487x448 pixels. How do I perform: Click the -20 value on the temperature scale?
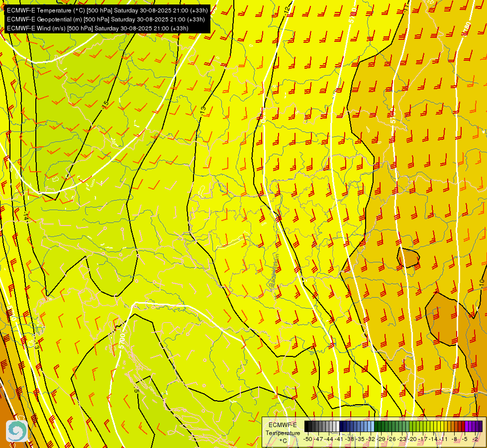[x=413, y=439]
